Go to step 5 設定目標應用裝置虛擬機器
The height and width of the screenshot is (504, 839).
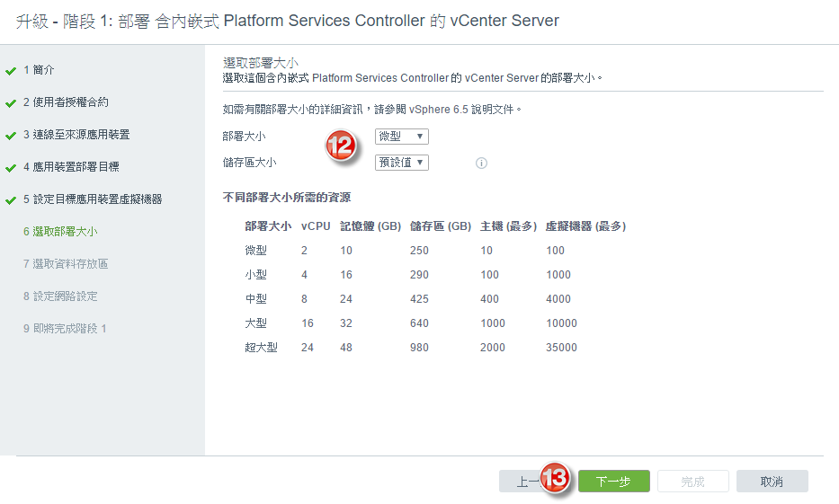tap(93, 199)
